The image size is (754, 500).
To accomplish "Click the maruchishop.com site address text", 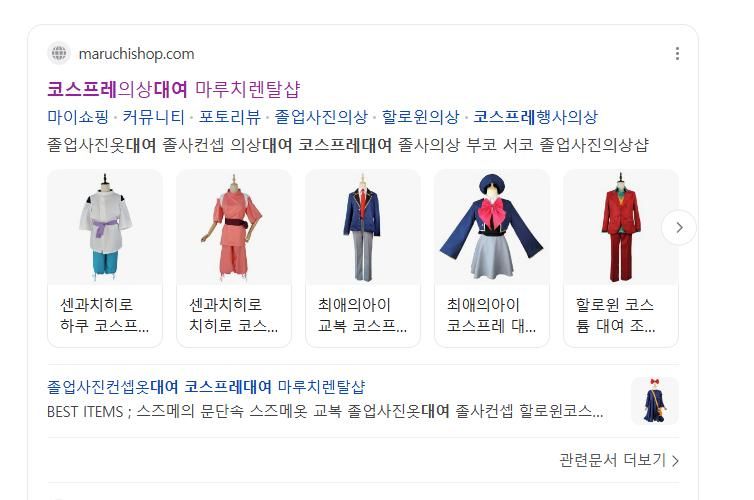I will (137, 54).
